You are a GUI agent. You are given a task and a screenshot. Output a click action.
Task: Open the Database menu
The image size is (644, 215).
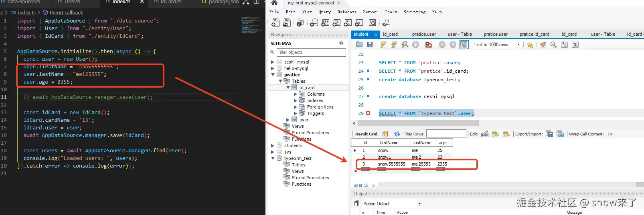coord(347,12)
